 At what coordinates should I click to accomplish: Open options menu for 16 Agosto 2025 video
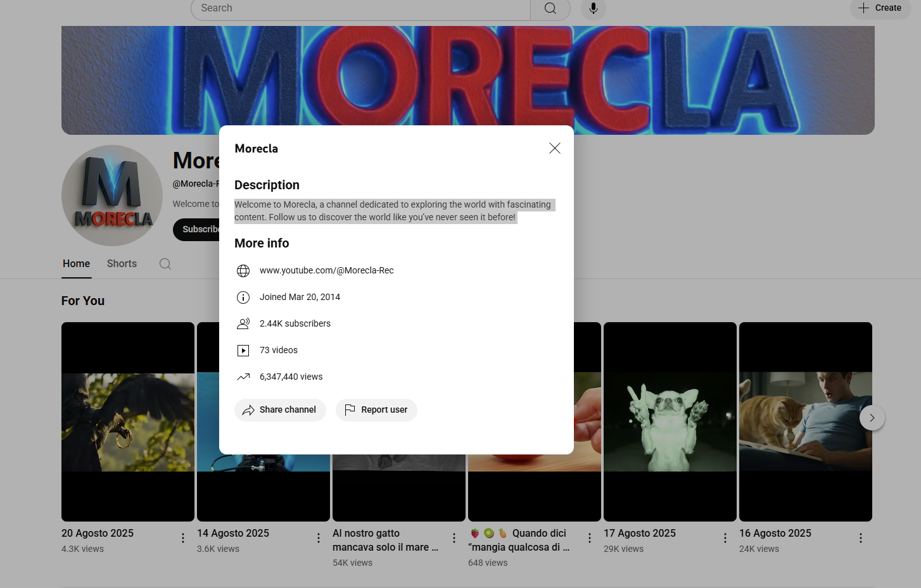pos(861,537)
